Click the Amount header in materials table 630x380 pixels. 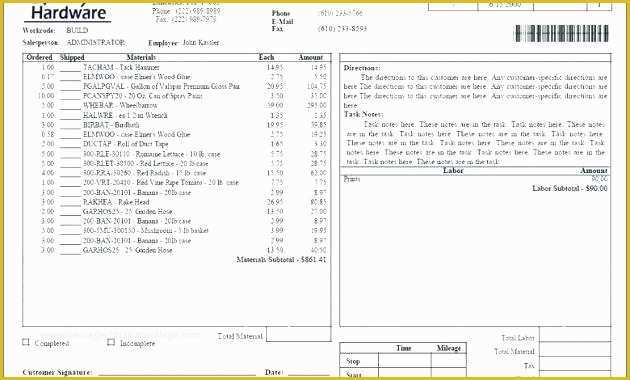[x=311, y=57]
